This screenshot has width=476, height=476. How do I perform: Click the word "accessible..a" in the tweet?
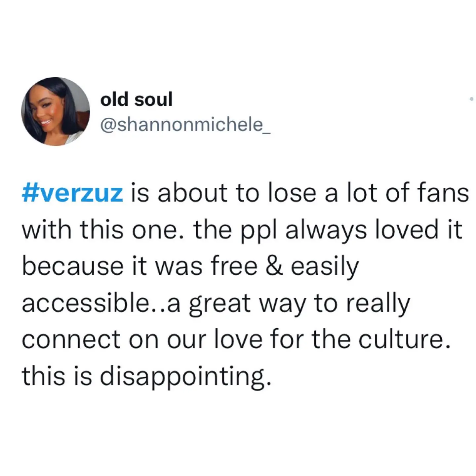101,303
